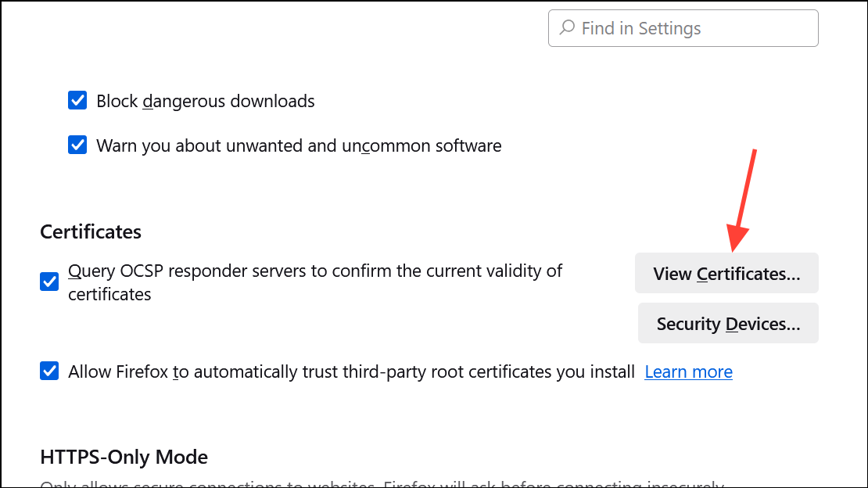Viewport: 868px width, 488px height.
Task: Uncheck 'Allow Firefox to automatically trust third-party root certificates'
Action: (x=48, y=371)
